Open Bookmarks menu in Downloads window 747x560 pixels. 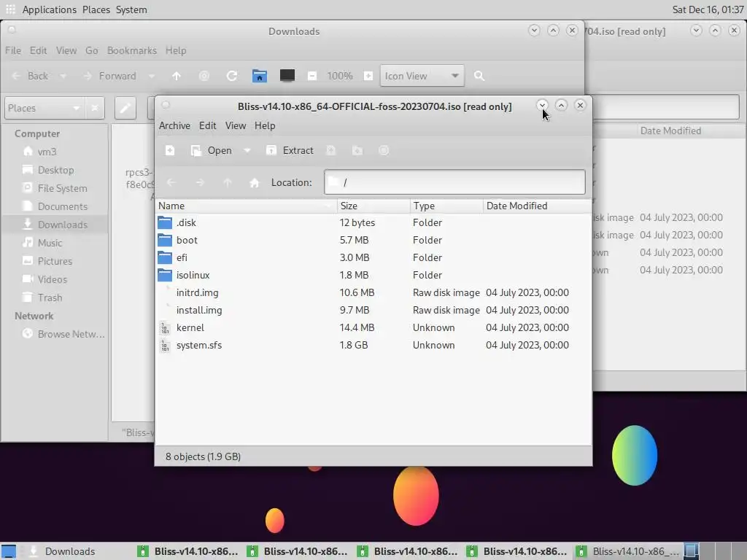tap(131, 50)
